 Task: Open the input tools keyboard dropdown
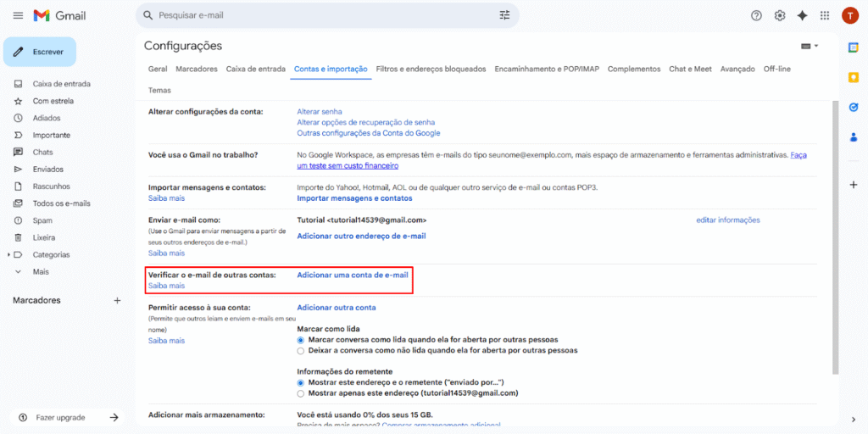coord(810,46)
